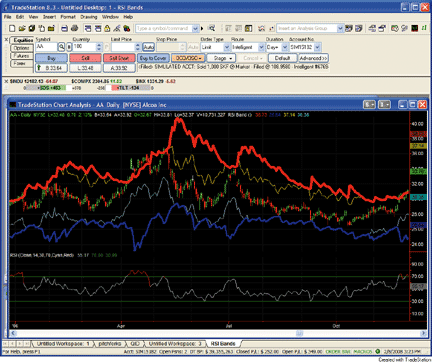Open the OCO/OSO dropdown button
Image resolution: width=432 pixels, height=362 pixels.
click(188, 58)
